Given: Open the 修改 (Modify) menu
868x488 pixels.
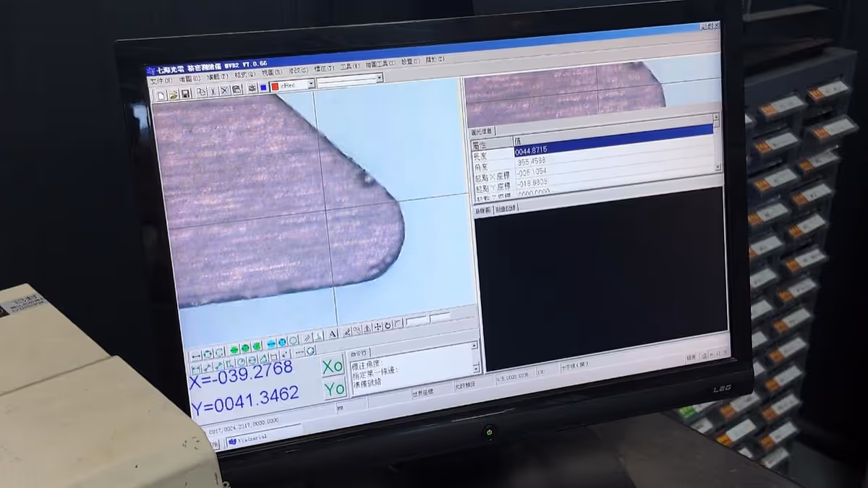Looking at the screenshot, I should tap(298, 70).
